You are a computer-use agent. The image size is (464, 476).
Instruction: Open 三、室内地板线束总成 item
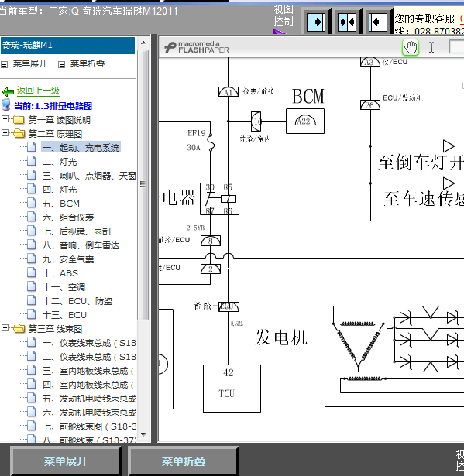[x=88, y=371]
